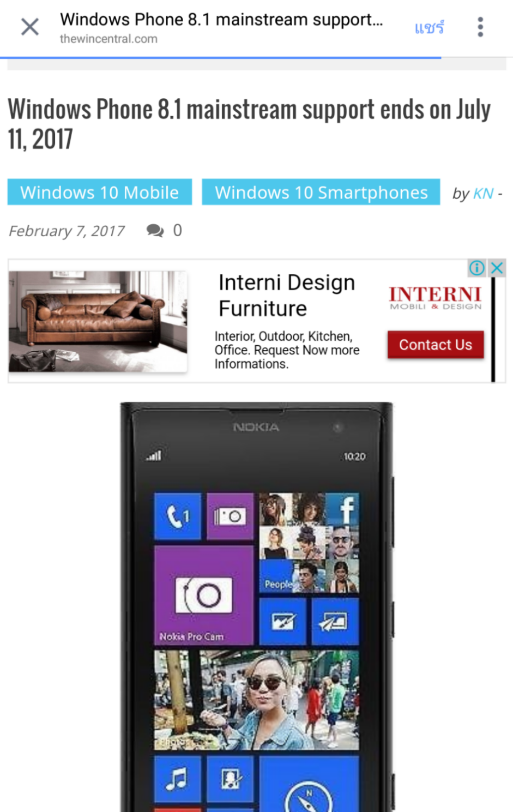Dismiss the Interni ad with close X
The width and height of the screenshot is (513, 812).
[497, 268]
